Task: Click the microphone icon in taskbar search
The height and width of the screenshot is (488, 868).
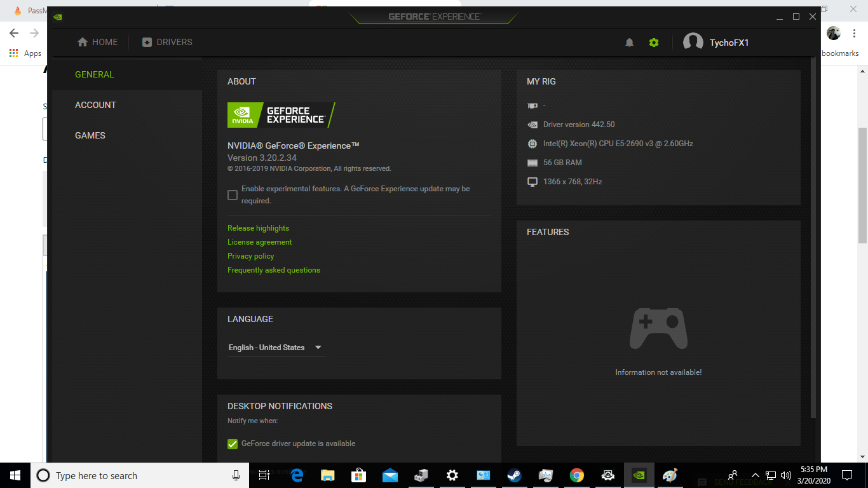Action: (x=236, y=475)
